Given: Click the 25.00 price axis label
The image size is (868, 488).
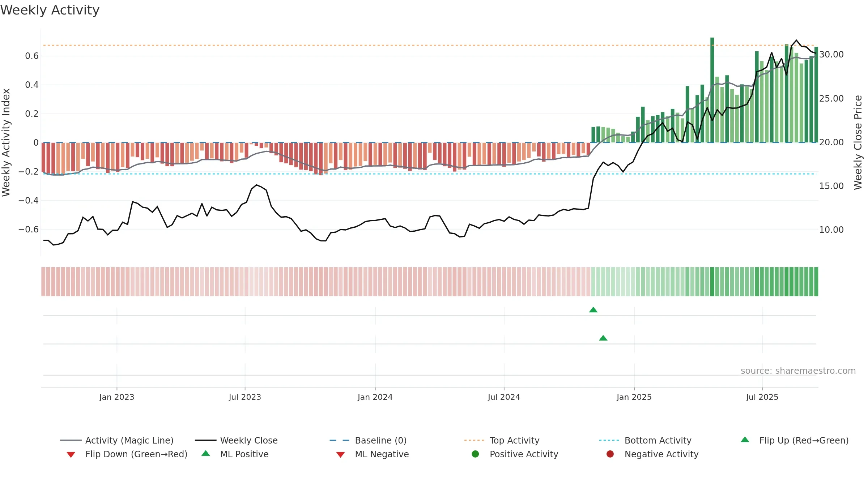Looking at the screenshot, I should tap(831, 99).
